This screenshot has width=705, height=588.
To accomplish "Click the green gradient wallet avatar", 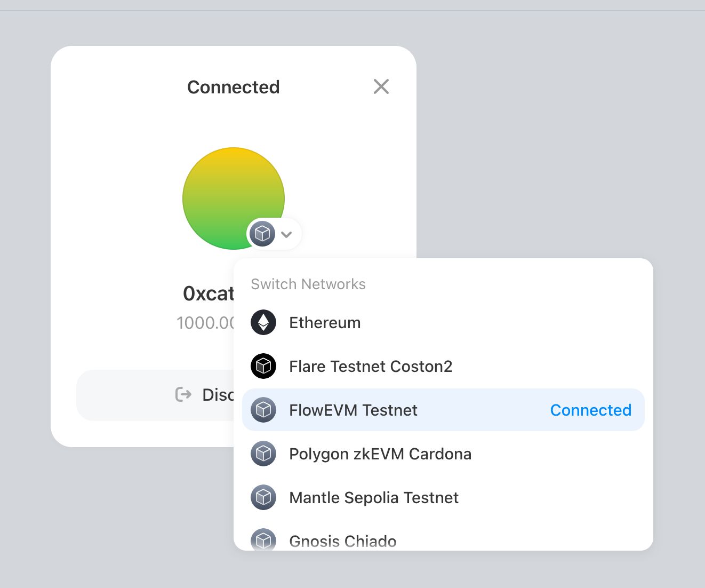I will 234,198.
